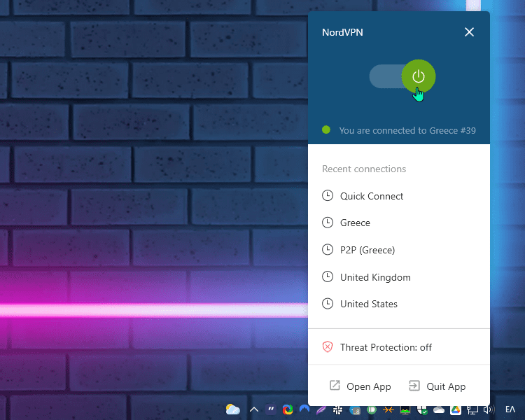Image resolution: width=525 pixels, height=420 pixels.
Task: Open Google Drive tray icon
Action: click(x=456, y=409)
